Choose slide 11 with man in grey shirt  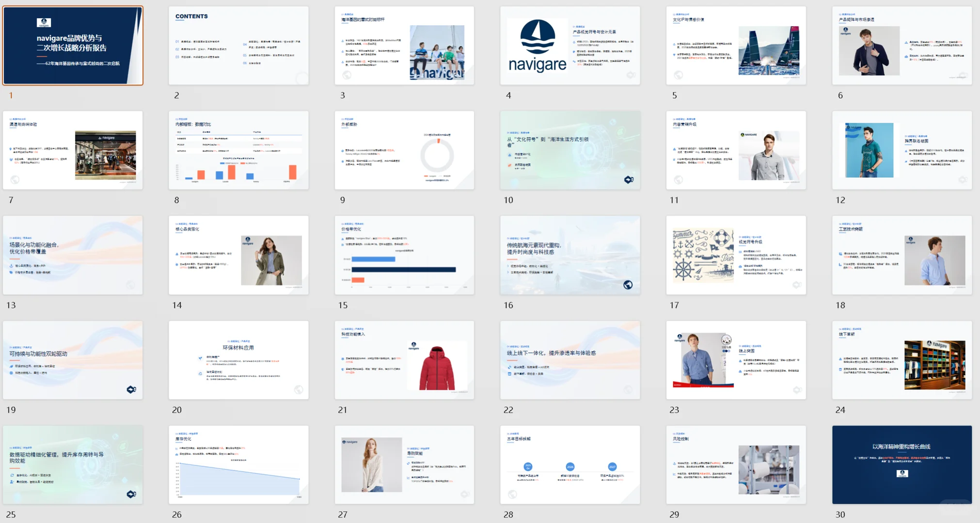(736, 150)
